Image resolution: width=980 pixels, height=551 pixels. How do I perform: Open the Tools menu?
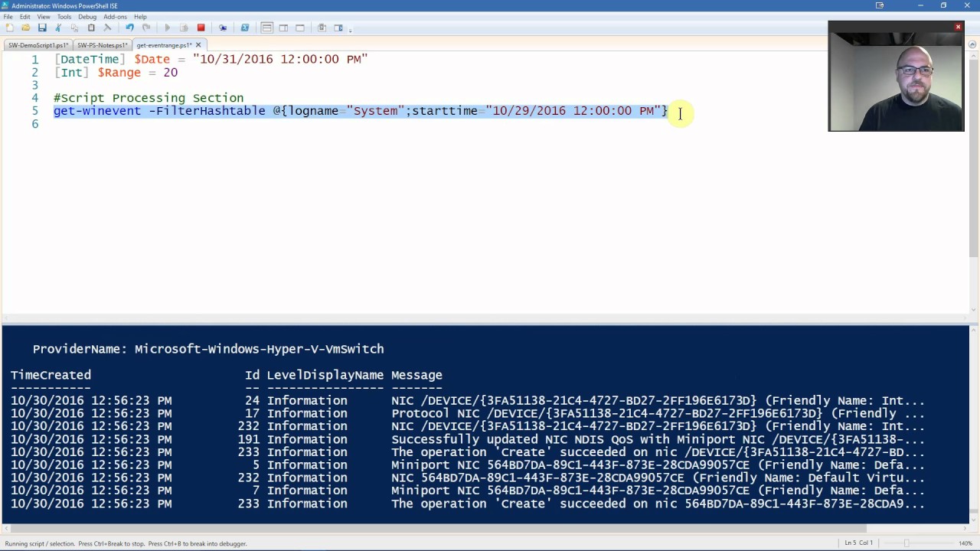pos(64,16)
